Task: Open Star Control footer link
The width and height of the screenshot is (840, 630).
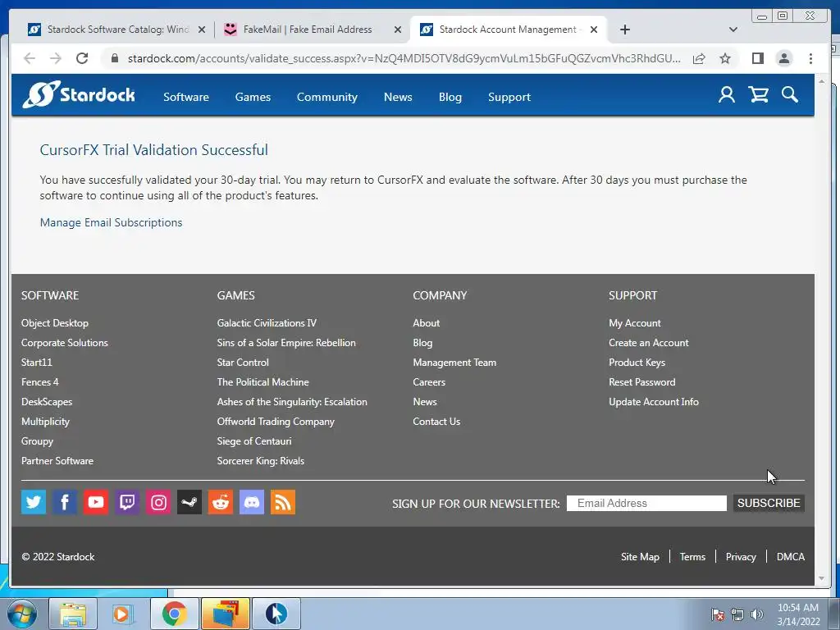Action: pos(243,362)
